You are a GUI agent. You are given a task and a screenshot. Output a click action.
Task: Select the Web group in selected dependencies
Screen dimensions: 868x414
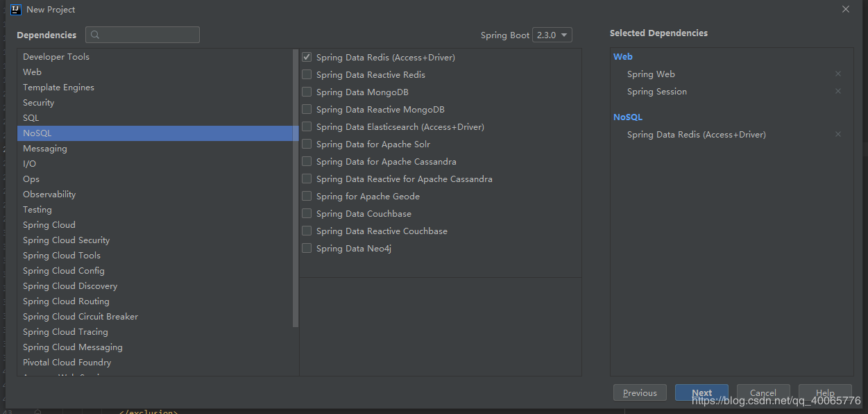click(622, 57)
